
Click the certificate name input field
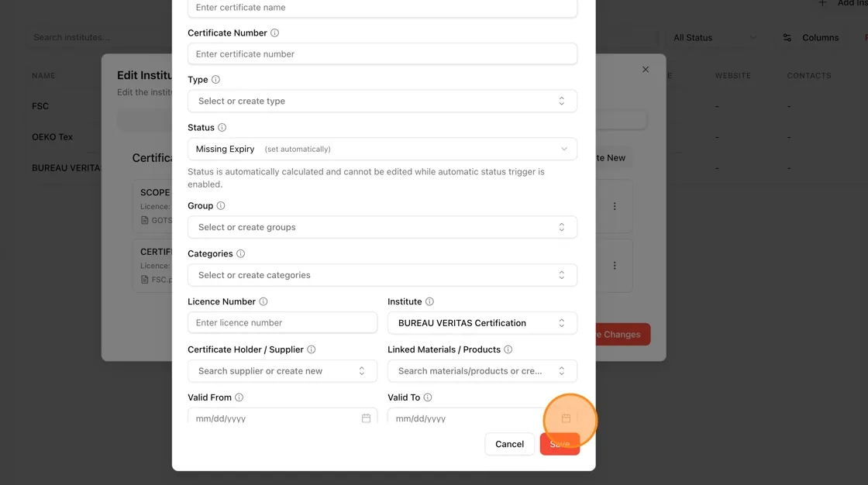click(383, 8)
